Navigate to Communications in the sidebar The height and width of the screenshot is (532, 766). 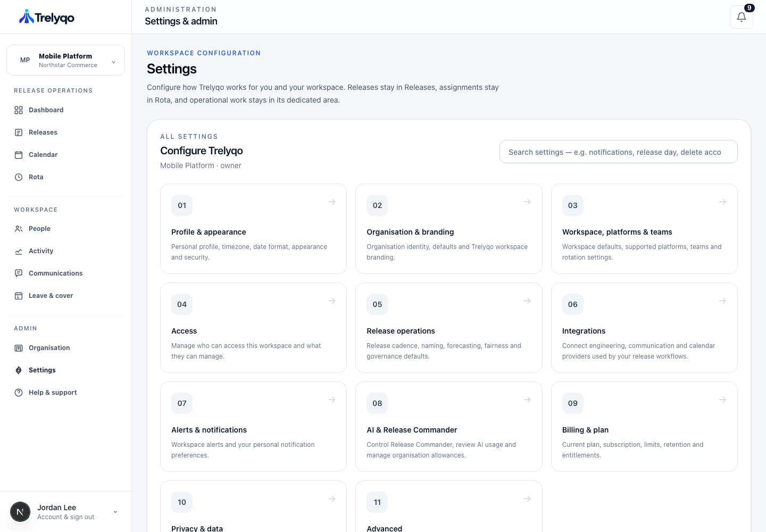point(66,273)
